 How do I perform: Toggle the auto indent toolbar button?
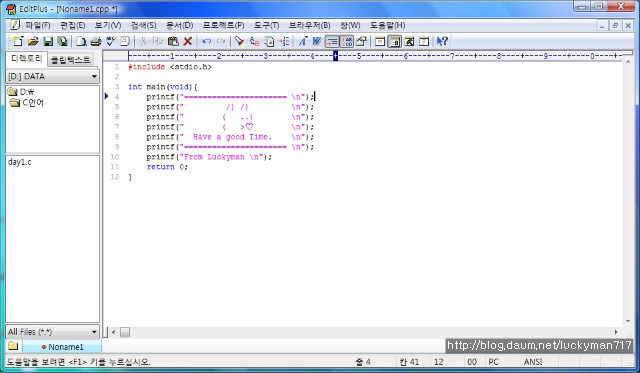click(332, 41)
